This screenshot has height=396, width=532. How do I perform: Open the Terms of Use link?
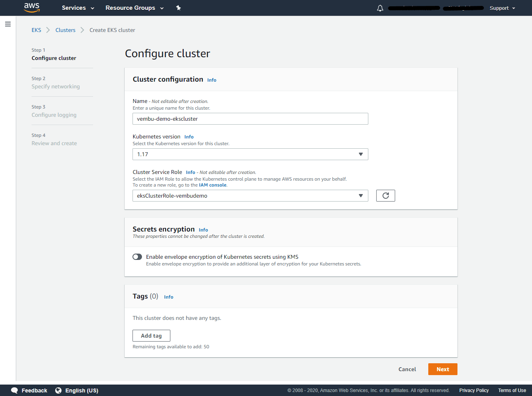pyautogui.click(x=512, y=390)
